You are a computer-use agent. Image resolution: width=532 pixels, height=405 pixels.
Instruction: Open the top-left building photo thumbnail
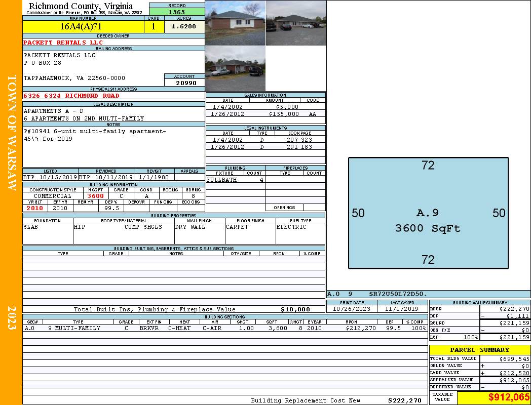235,23
